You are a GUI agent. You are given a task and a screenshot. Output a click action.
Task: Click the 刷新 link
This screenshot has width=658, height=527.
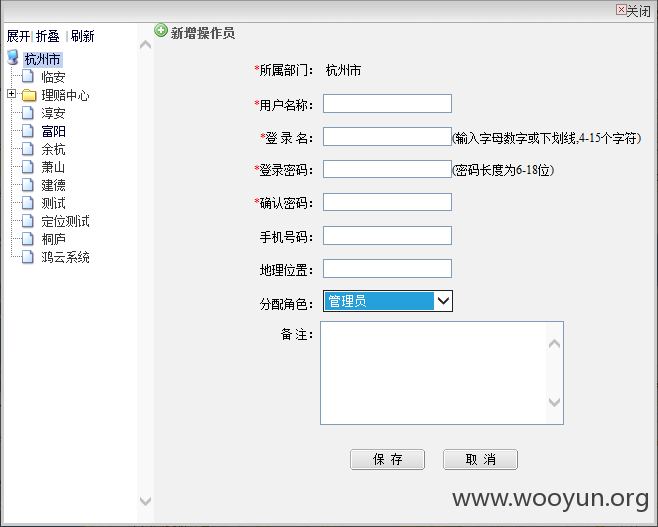(82, 36)
